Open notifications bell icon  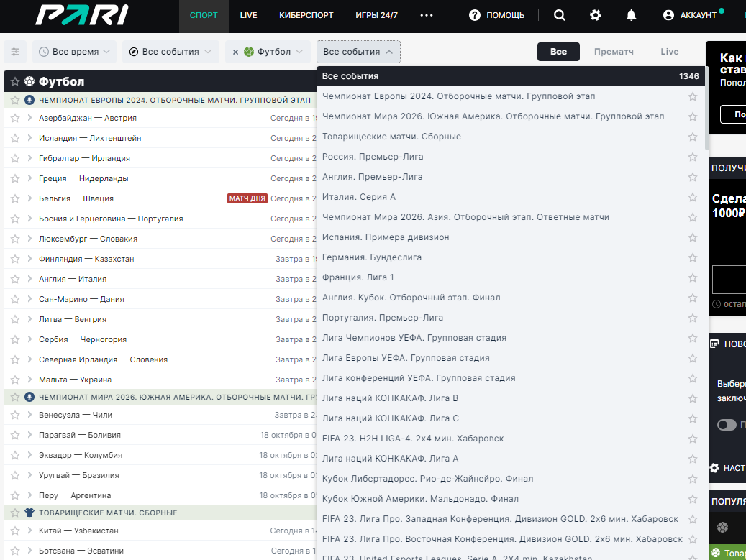pos(631,15)
